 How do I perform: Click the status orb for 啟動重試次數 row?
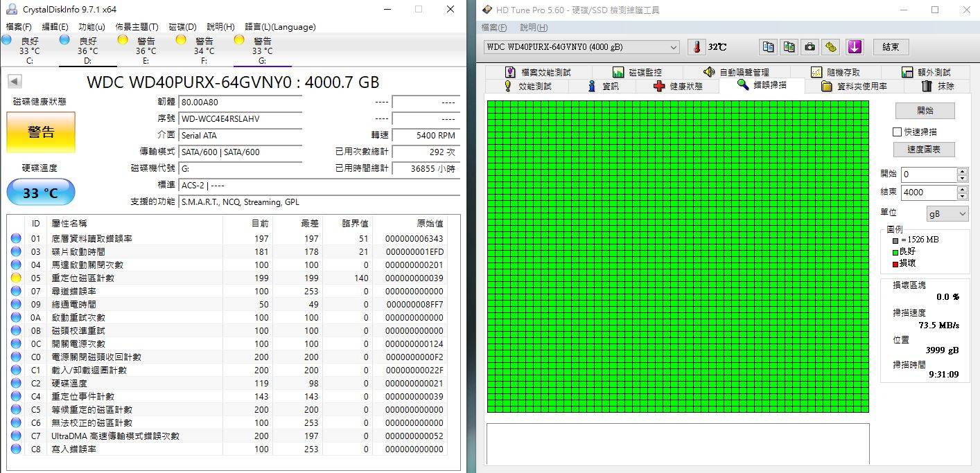[x=16, y=317]
